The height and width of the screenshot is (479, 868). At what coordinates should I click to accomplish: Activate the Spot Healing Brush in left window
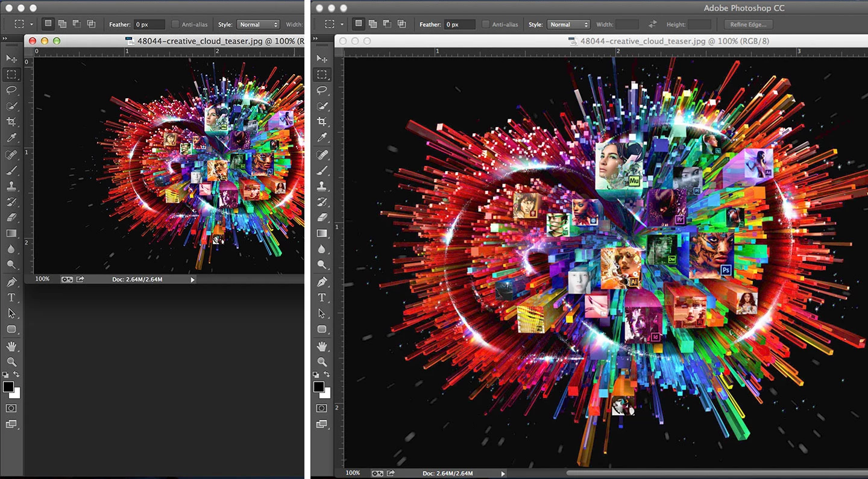pyautogui.click(x=11, y=155)
